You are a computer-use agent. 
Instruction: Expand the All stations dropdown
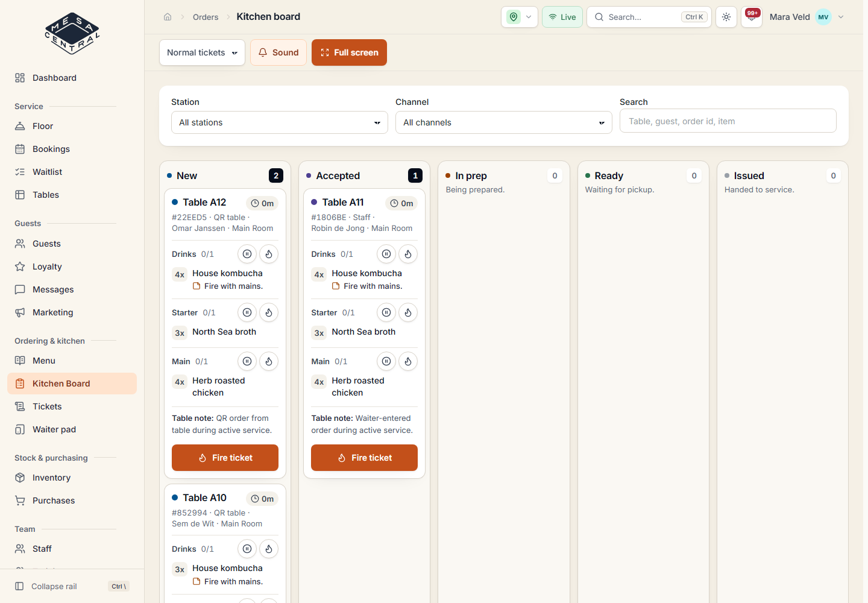(280, 122)
